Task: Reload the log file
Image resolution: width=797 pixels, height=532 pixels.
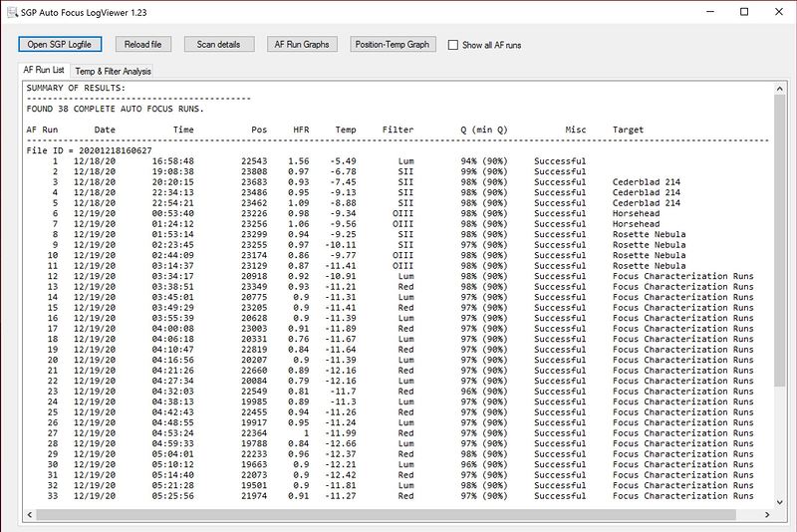Action: 142,44
